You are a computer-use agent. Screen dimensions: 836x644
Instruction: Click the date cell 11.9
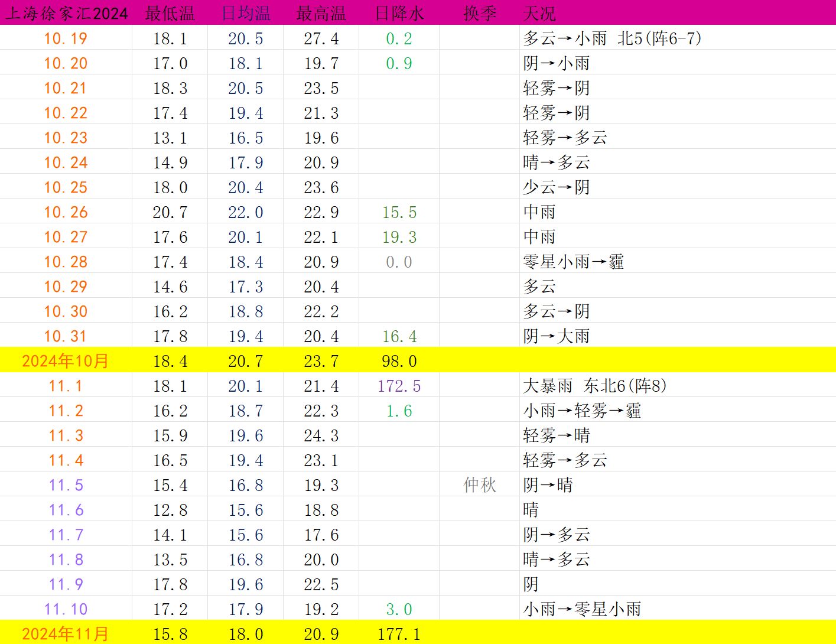[66, 584]
